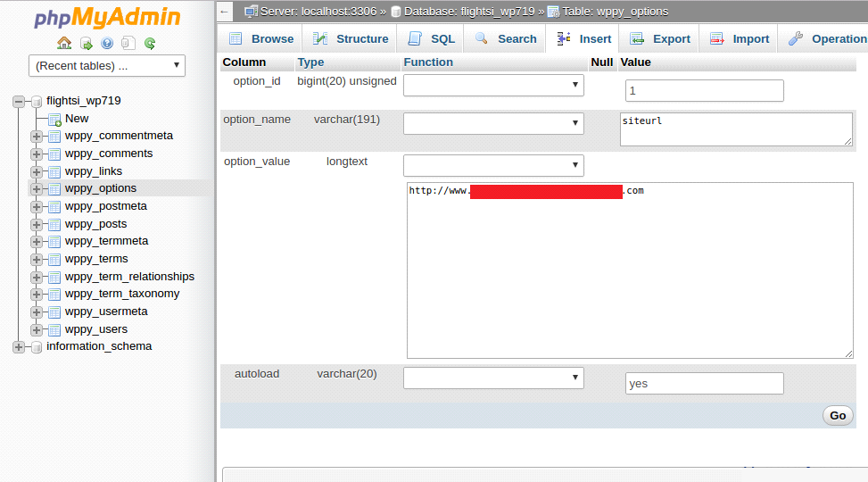Click the option_id value input field
This screenshot has width=868, height=482.
point(704,91)
